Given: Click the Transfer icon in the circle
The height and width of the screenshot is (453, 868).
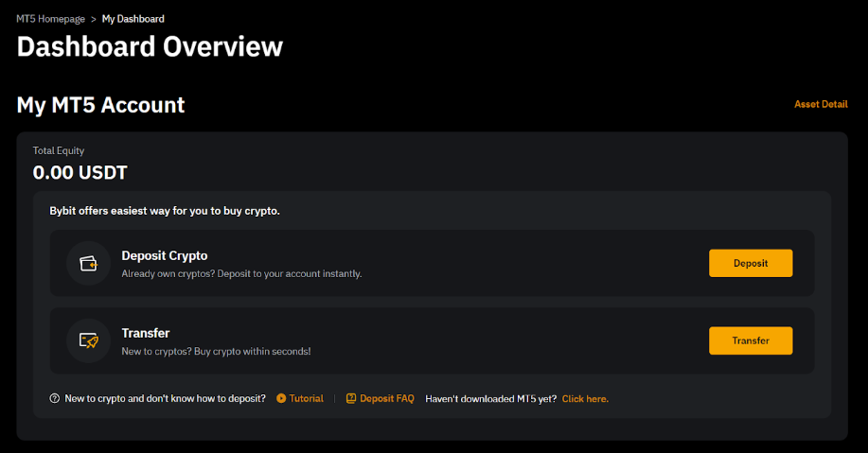Looking at the screenshot, I should coord(89,340).
